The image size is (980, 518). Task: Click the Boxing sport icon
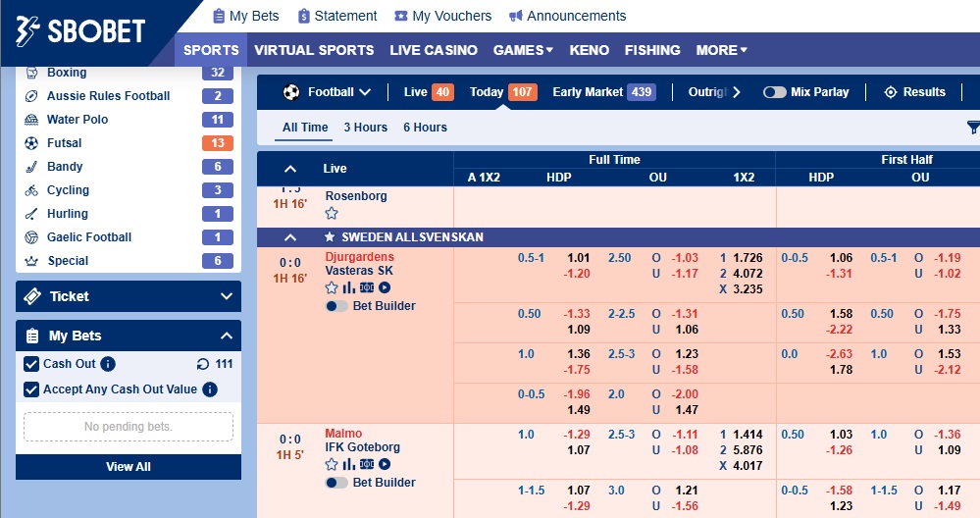pos(31,73)
